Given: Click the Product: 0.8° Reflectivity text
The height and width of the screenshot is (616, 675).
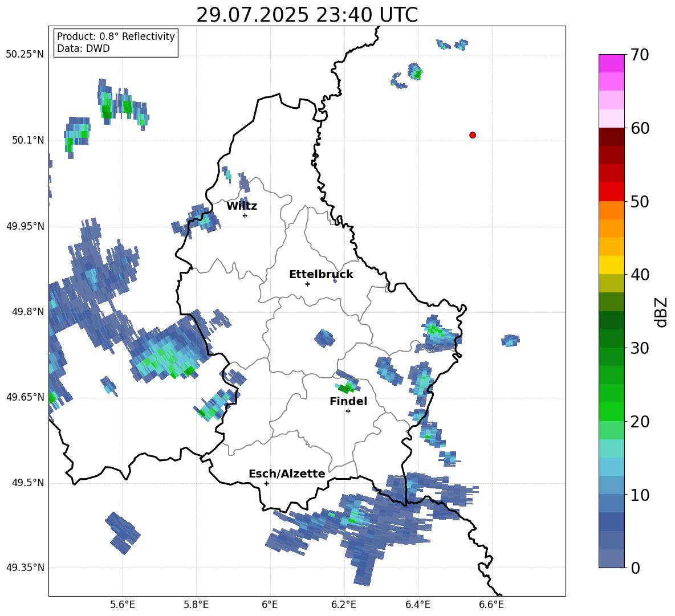Looking at the screenshot, I should pyautogui.click(x=116, y=36).
